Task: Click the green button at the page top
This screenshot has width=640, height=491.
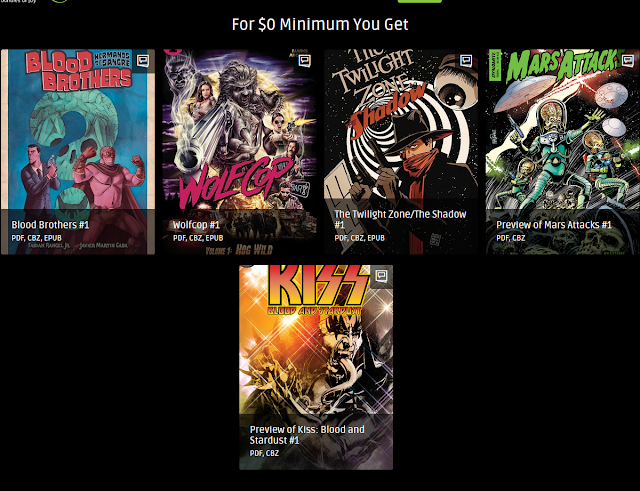Action: click(x=420, y=1)
